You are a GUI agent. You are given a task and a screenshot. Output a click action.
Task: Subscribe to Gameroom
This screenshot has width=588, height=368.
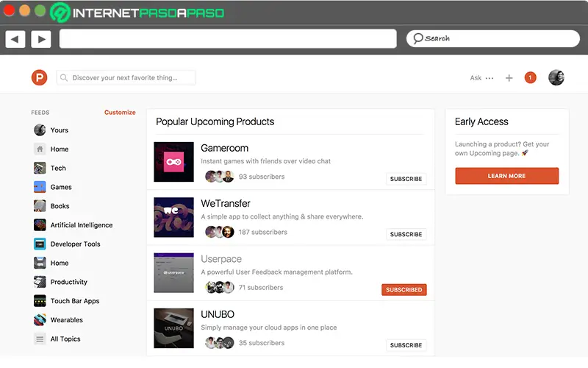[x=406, y=179]
